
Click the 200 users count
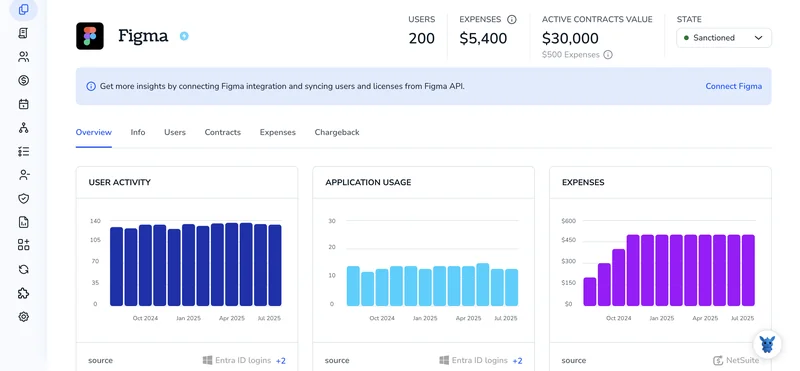422,38
